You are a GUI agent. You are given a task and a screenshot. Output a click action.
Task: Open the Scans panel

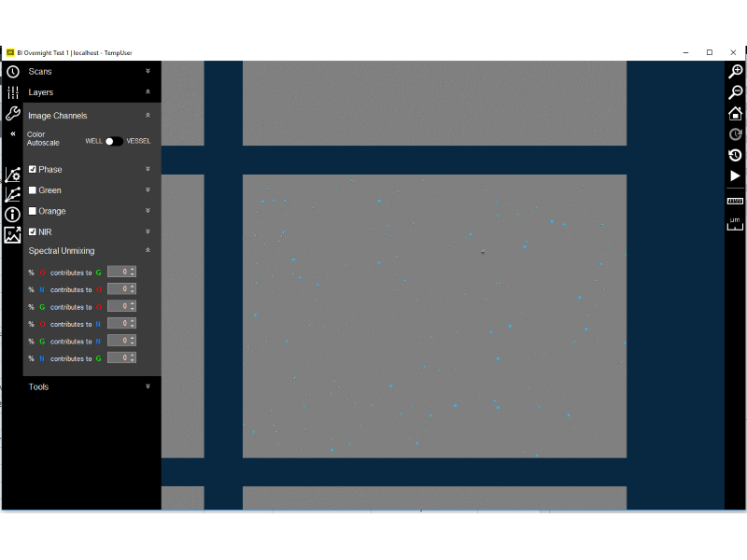pos(40,71)
